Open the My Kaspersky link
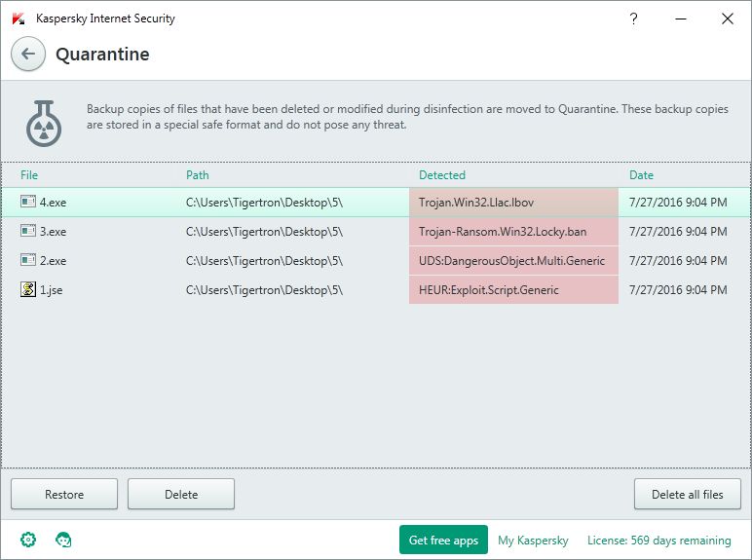The height and width of the screenshot is (560, 752). (533, 541)
